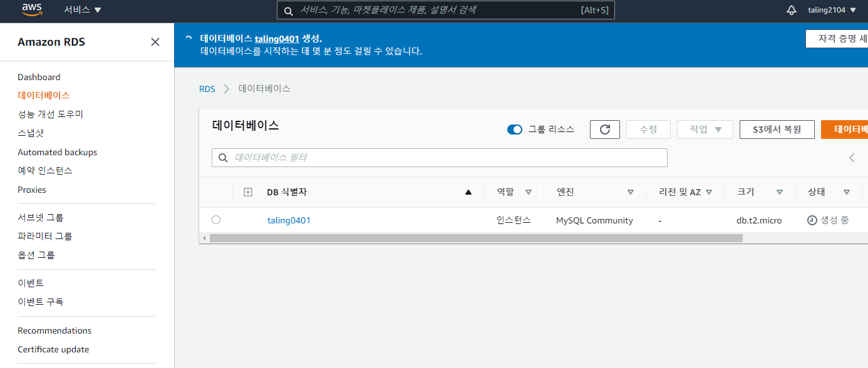The width and height of the screenshot is (868, 368).
Task: Open the taling2104 account menu
Action: (832, 10)
